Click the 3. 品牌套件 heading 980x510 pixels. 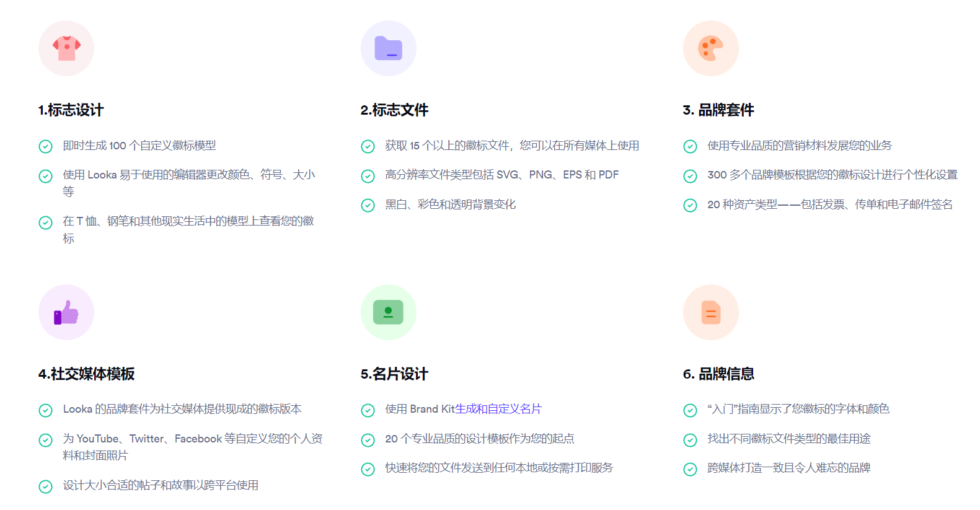point(718,110)
